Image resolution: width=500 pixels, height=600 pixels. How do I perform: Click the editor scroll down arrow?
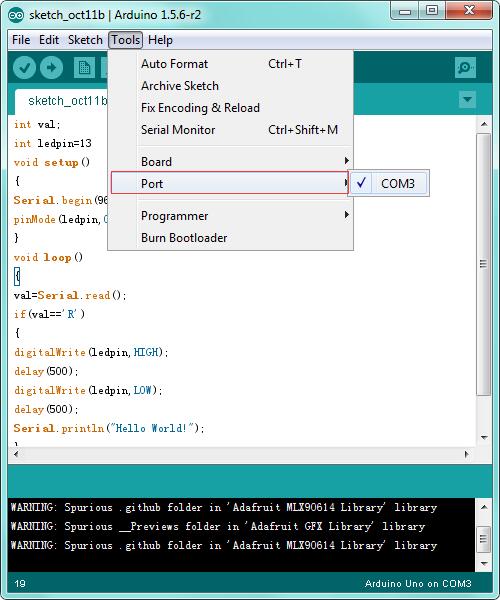[484, 437]
